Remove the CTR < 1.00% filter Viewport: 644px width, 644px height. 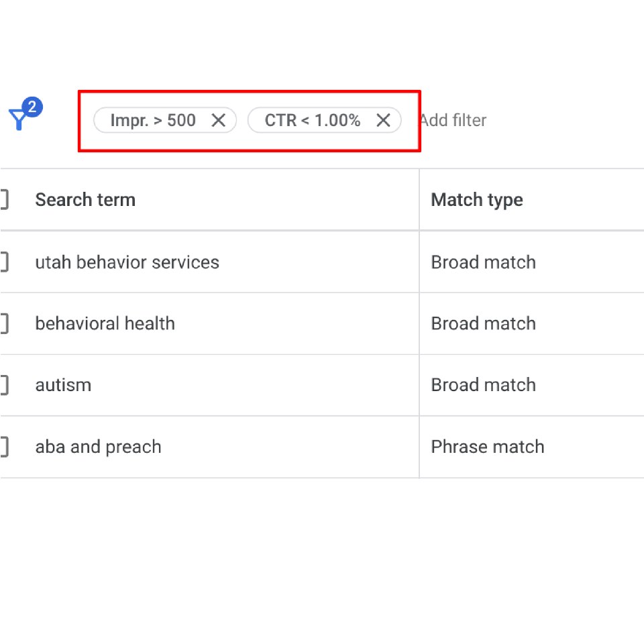[383, 120]
